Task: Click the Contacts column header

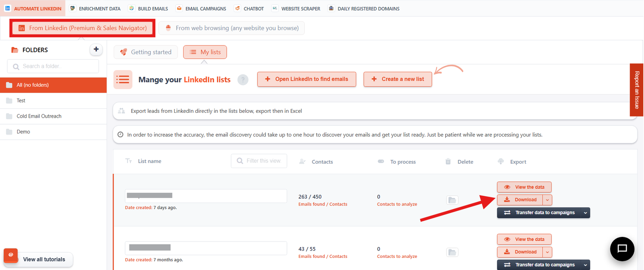Action: coord(322,162)
